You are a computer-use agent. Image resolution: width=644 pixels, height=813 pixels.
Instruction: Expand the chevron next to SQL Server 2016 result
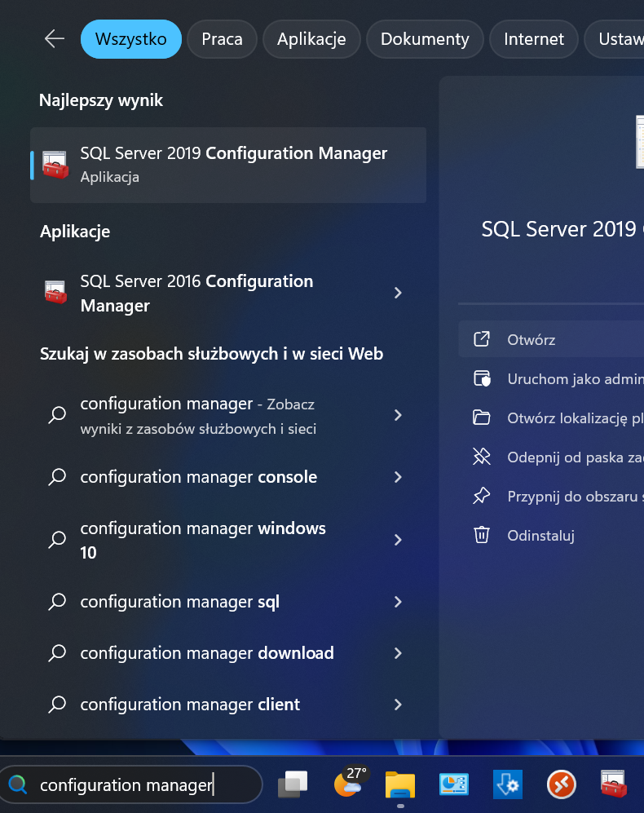(398, 292)
